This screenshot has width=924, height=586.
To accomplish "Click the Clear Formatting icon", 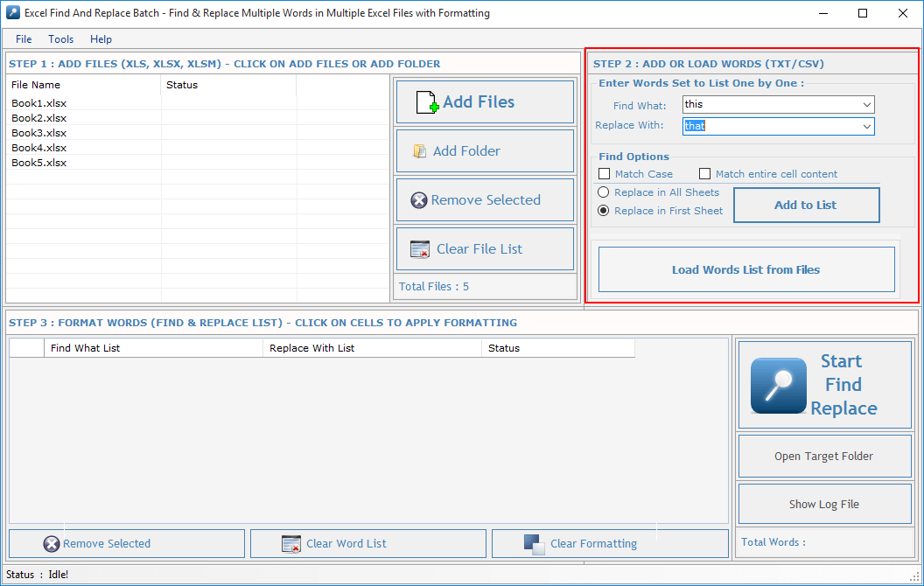I will pyautogui.click(x=535, y=544).
